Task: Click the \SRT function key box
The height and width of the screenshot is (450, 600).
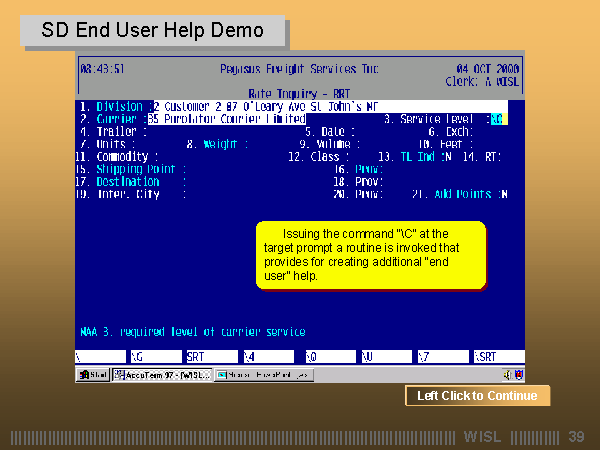Action: [x=497, y=356]
